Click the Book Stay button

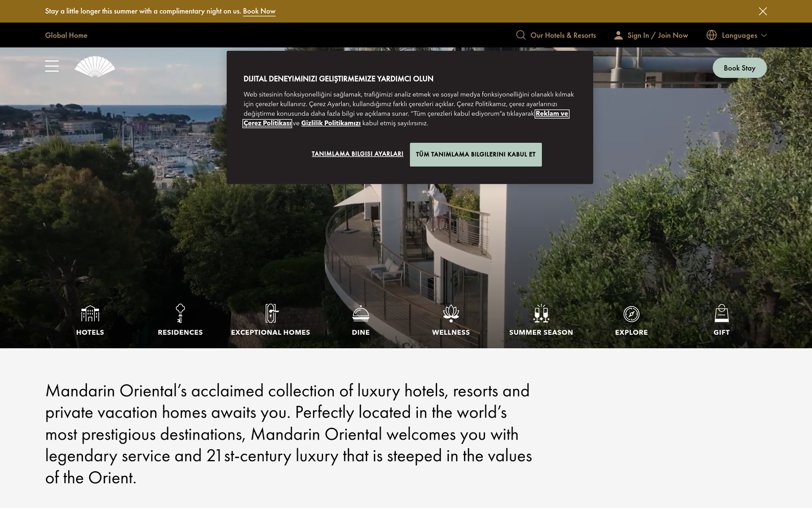tap(740, 68)
